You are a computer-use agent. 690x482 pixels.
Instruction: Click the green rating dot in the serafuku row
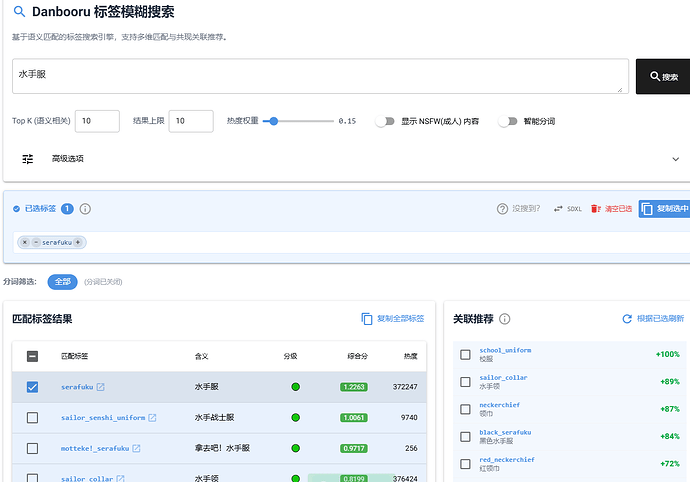[296, 387]
